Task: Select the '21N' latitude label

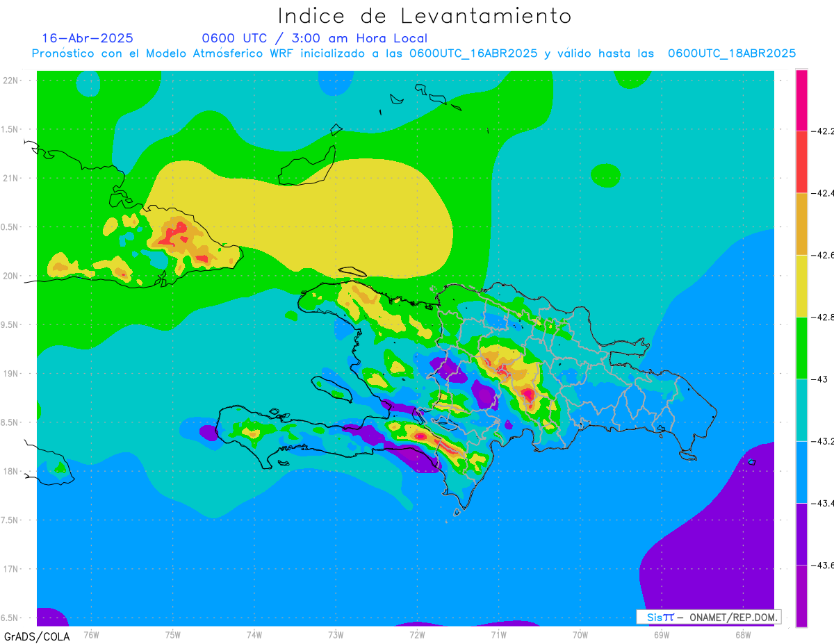Action: coord(10,178)
